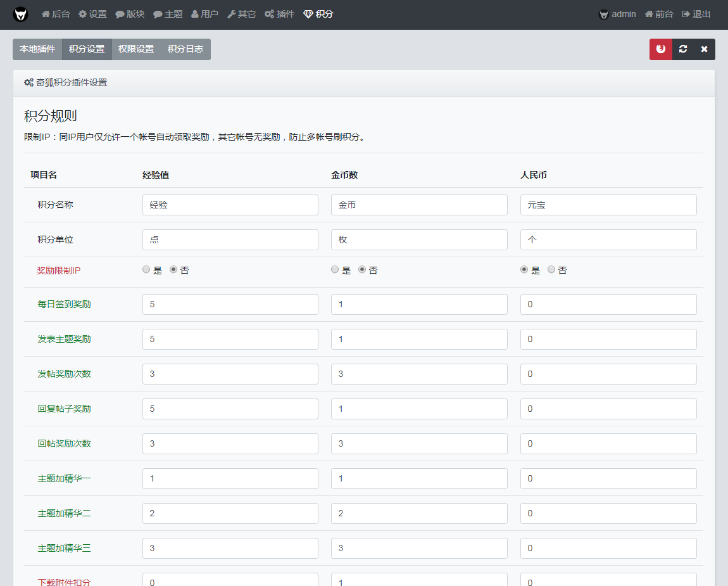
Task: Select 是 for 金币数 奖励限制IP
Action: (x=335, y=269)
